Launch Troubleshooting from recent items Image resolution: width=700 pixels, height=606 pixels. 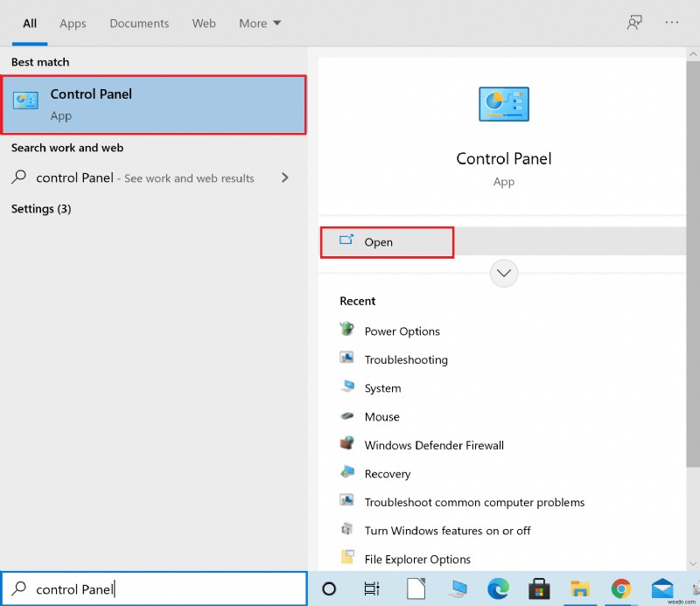pyautogui.click(x=404, y=359)
